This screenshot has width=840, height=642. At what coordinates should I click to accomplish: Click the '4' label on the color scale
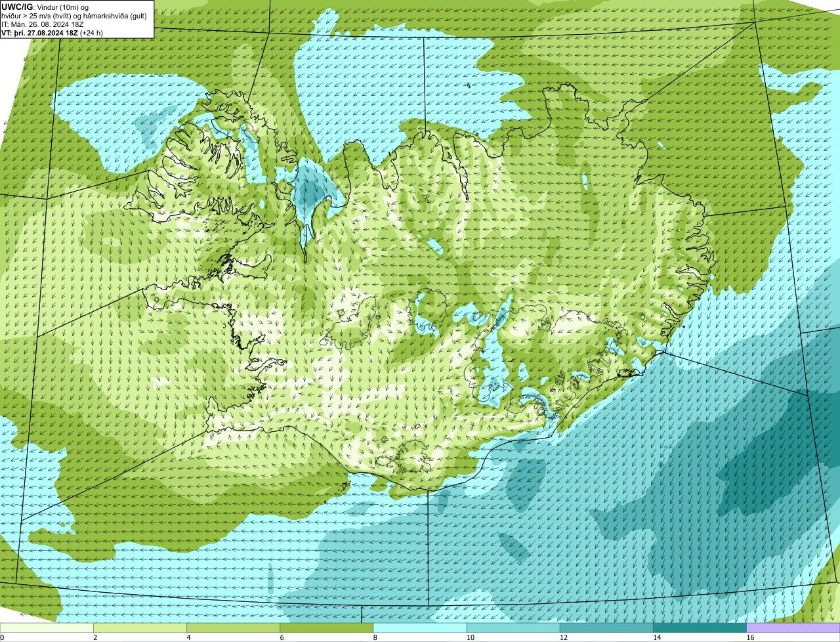[x=188, y=637]
